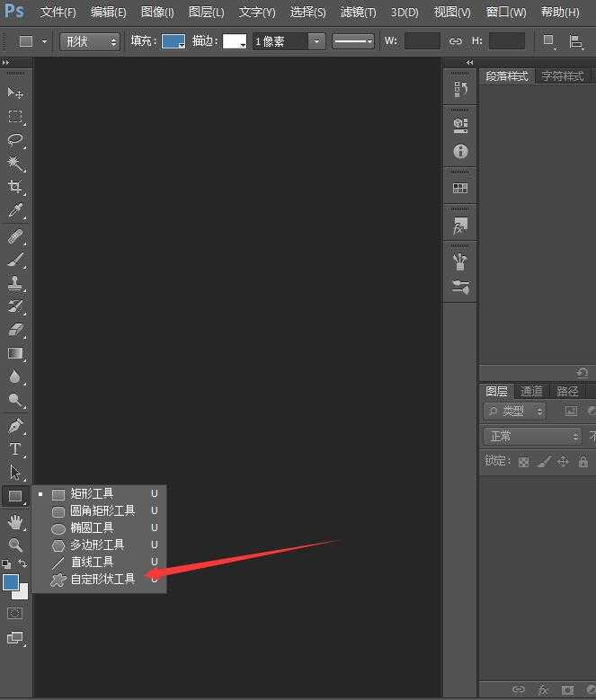This screenshot has height=700, width=596.
Task: Click the blue 填充 fill color swatch
Action: click(x=173, y=41)
